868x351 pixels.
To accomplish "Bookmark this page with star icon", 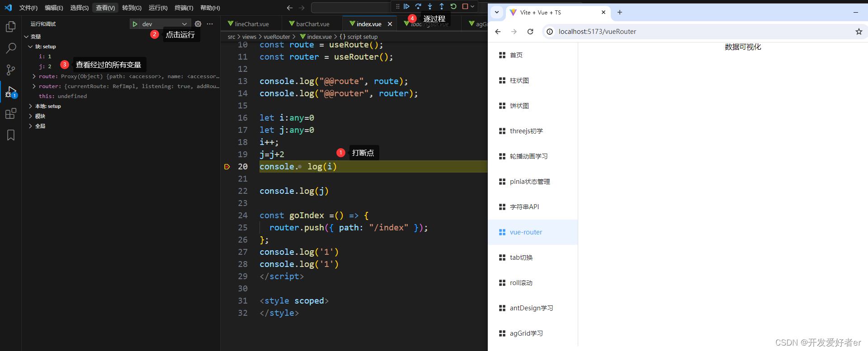I will coord(859,32).
